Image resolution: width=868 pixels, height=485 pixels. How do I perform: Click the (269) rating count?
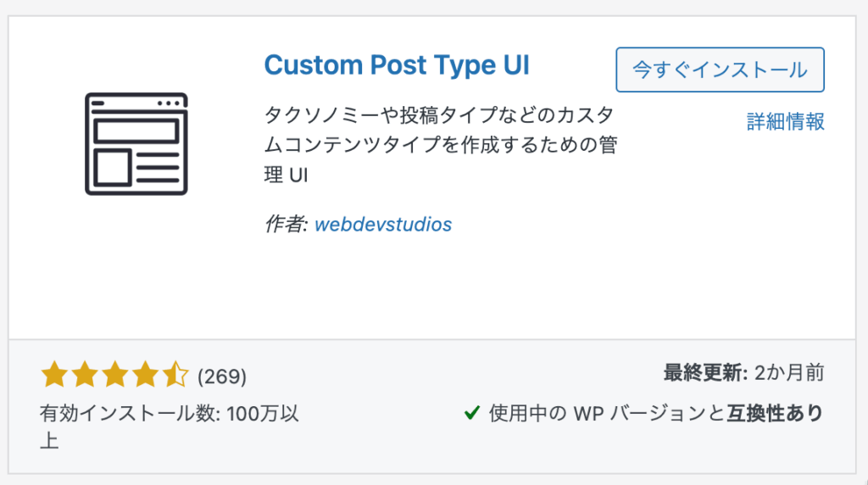(x=222, y=376)
